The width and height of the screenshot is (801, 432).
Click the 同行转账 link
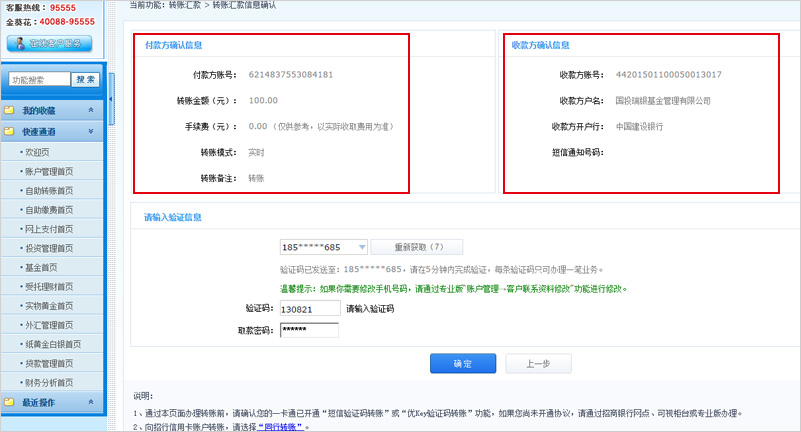[279, 427]
